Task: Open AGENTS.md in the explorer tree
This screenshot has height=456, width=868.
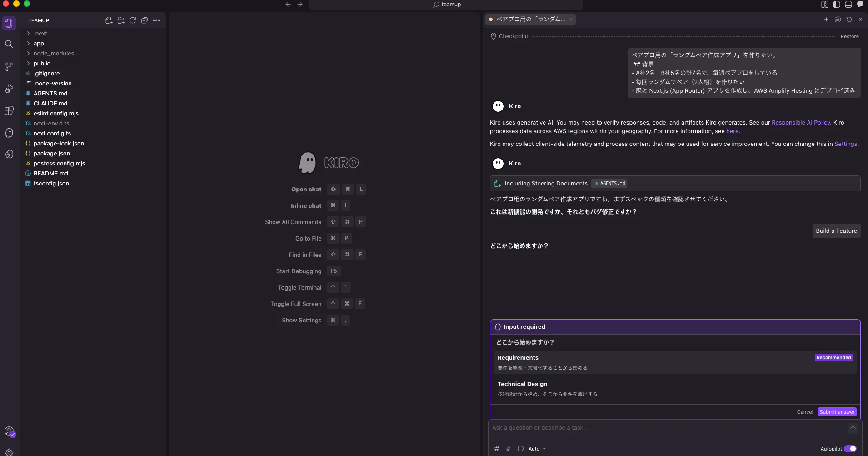Action: pos(93,94)
